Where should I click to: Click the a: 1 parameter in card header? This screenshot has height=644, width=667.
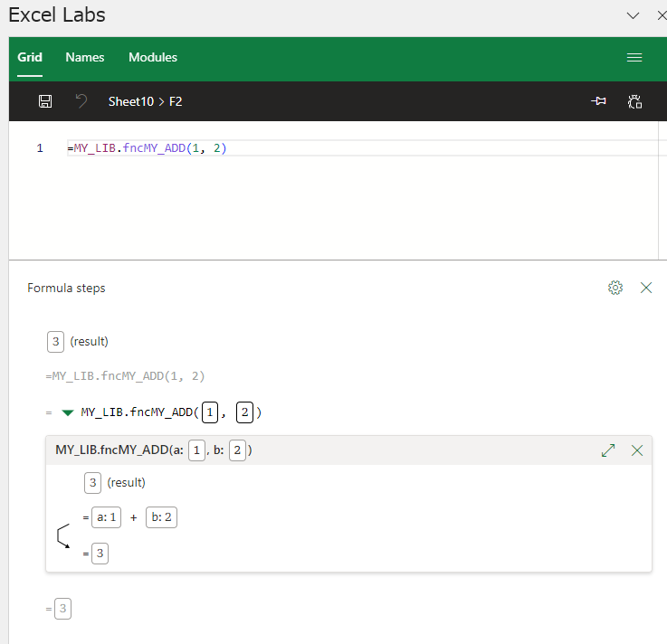[x=196, y=450]
